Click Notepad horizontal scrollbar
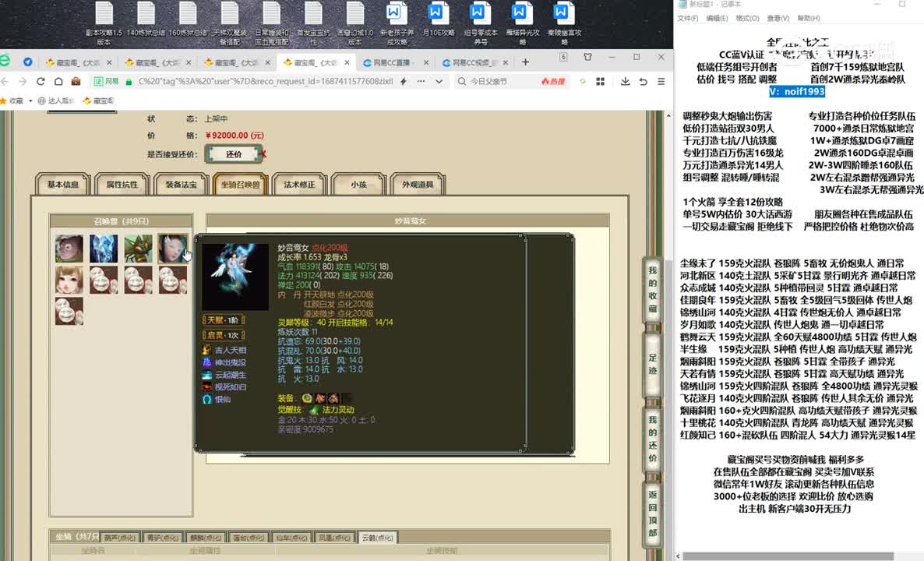This screenshot has width=924, height=561. click(x=788, y=556)
